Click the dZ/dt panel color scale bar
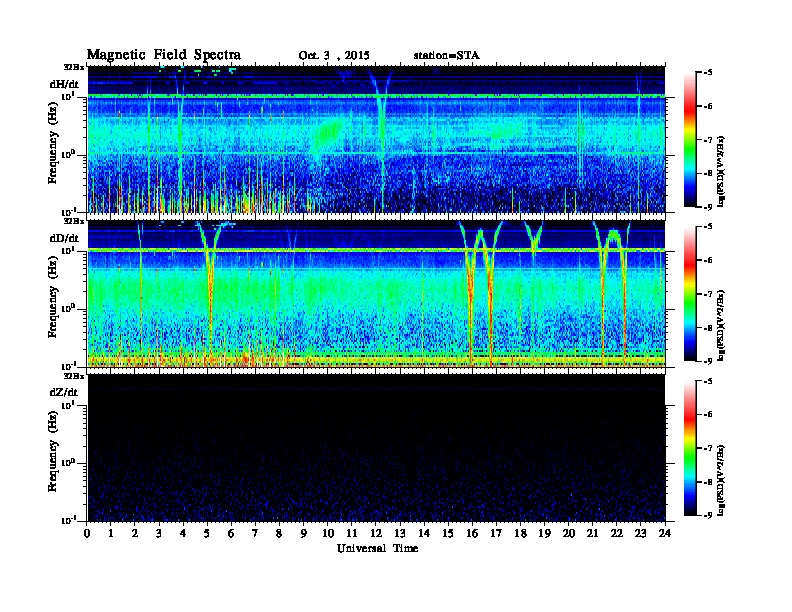792x612 pixels. (690, 448)
